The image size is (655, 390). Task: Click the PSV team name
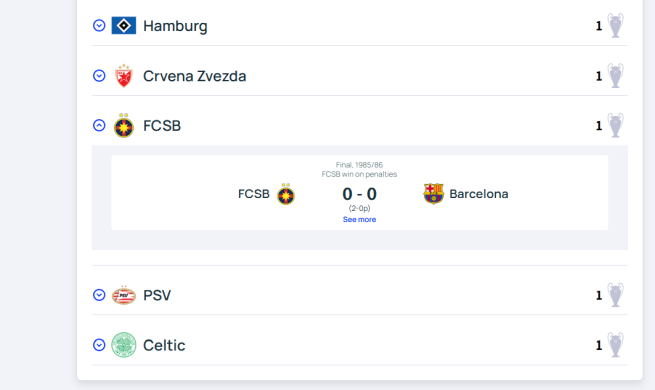coord(157,295)
